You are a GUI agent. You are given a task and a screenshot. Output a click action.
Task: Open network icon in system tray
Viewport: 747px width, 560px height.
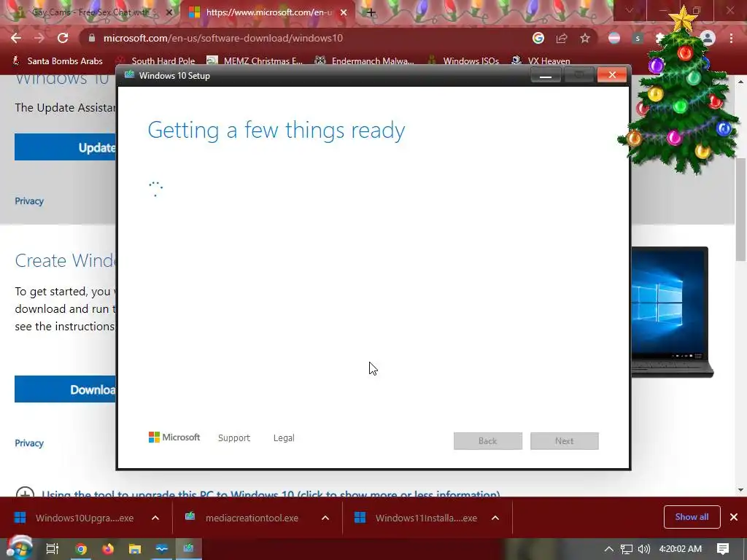click(627, 549)
